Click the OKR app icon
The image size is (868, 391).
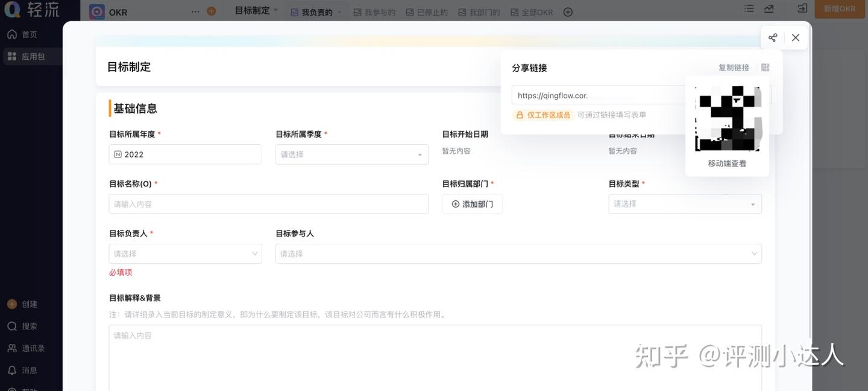96,11
